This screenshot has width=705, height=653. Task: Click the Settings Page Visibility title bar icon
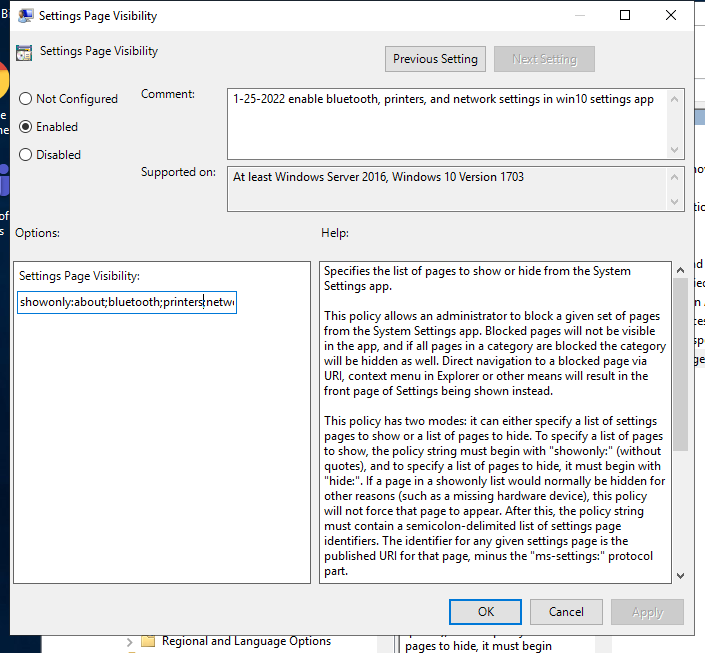click(28, 16)
